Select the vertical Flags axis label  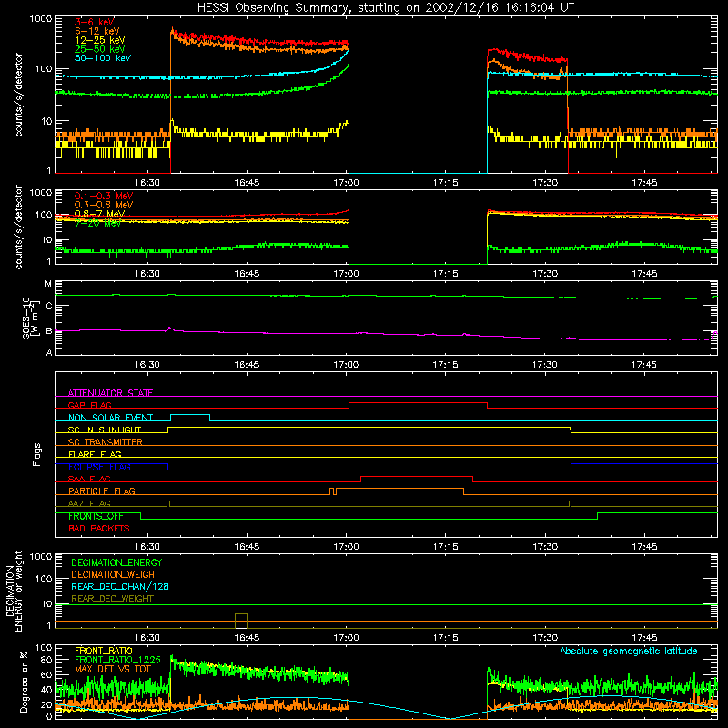tap(36, 454)
